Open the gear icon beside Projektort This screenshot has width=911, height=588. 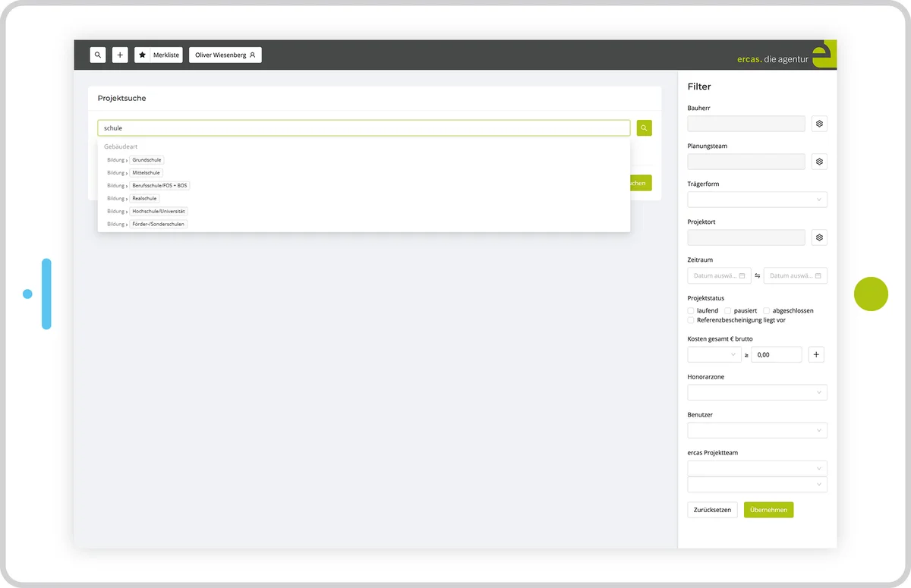(x=818, y=237)
